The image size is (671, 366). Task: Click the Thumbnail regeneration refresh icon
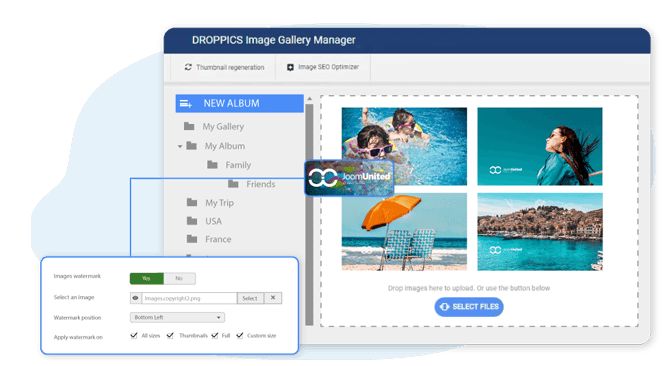tap(188, 67)
